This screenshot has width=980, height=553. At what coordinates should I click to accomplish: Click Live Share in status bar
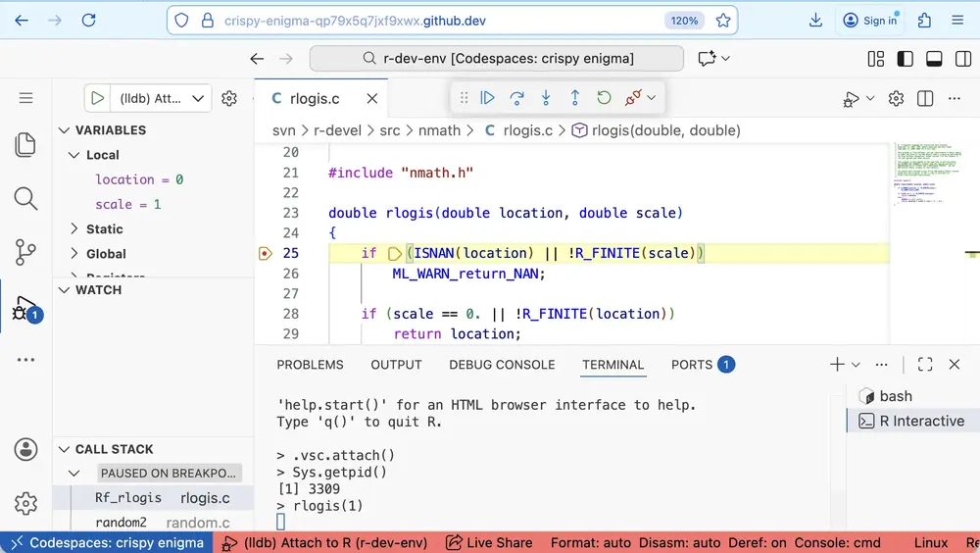point(489,542)
